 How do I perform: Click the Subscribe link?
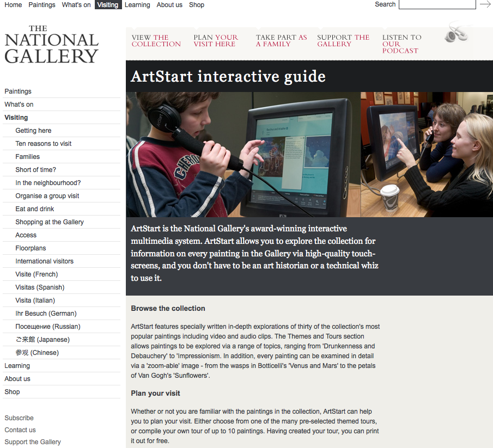[x=19, y=418]
